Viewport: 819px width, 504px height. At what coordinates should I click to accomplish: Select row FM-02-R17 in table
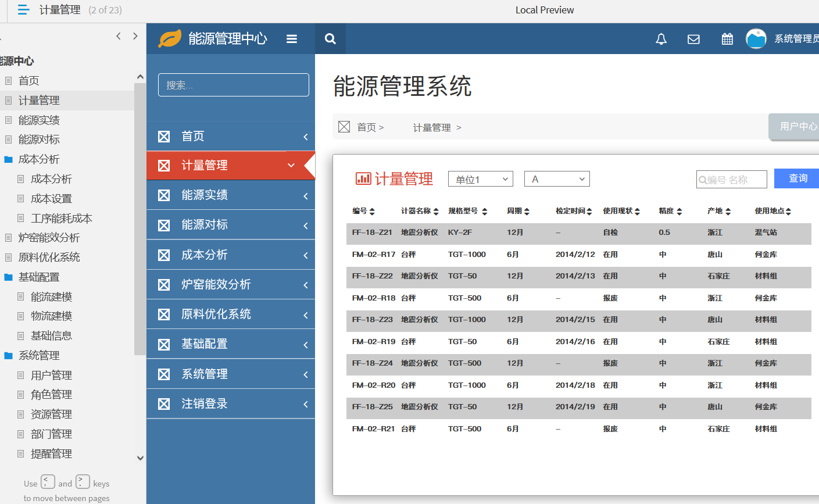[x=579, y=255]
